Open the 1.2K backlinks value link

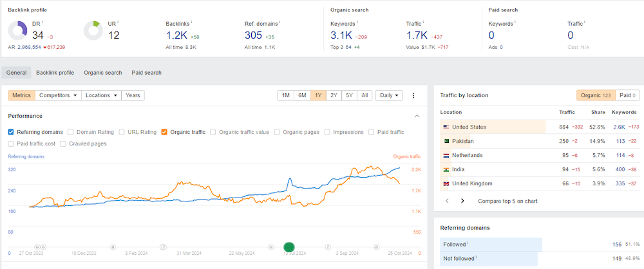point(176,35)
